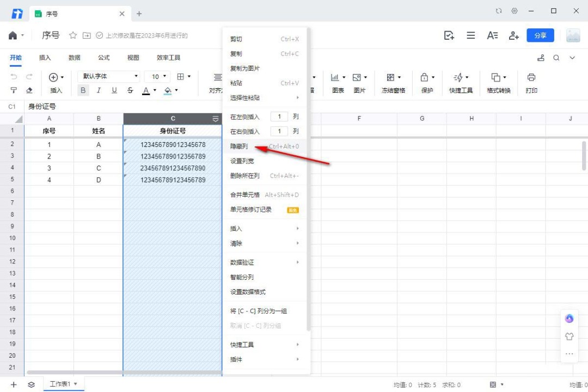Open the fill color bucket swatch
588x392 pixels.
pyautogui.click(x=168, y=90)
